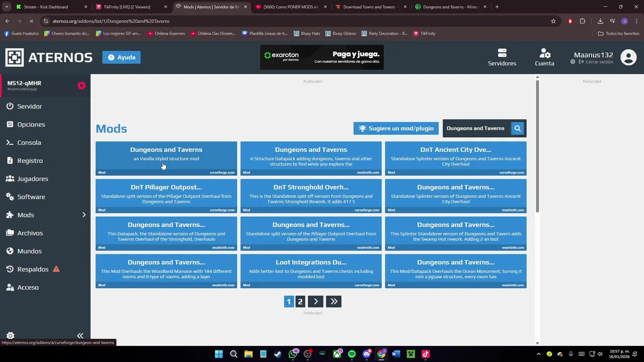The image size is (644, 362).
Task: Go to next page of mods
Action: point(315,302)
